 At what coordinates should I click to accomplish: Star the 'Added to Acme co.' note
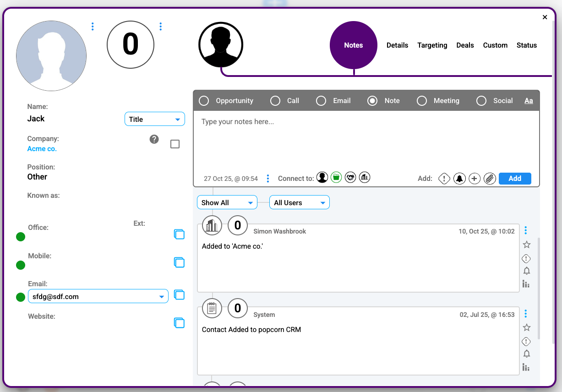pos(526,245)
